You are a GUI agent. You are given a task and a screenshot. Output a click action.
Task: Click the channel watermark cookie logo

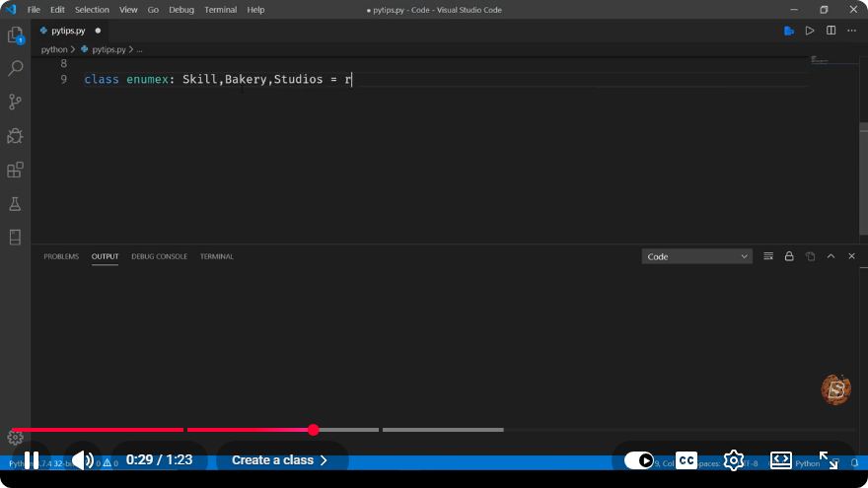pos(835,389)
